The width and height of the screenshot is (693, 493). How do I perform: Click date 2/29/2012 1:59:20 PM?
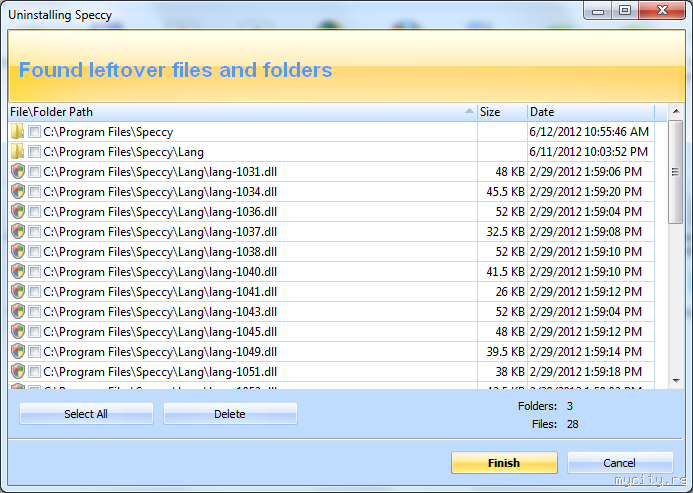586,191
